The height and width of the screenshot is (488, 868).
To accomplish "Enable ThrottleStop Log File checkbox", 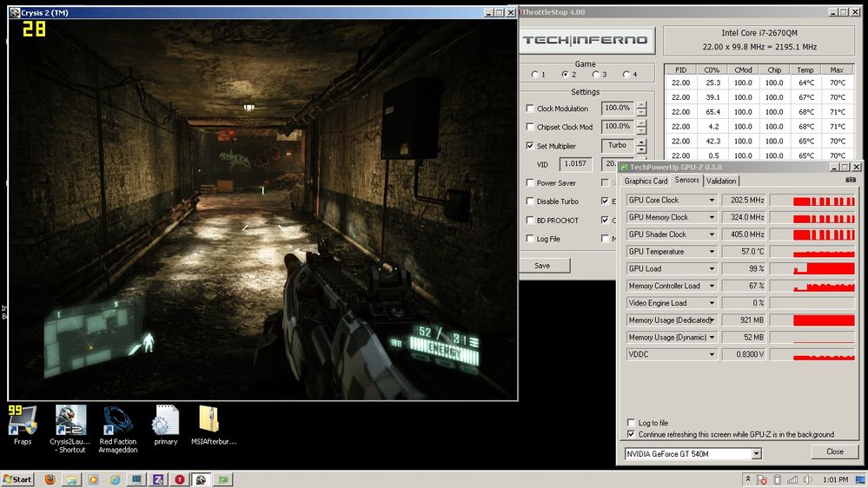I will click(x=530, y=239).
